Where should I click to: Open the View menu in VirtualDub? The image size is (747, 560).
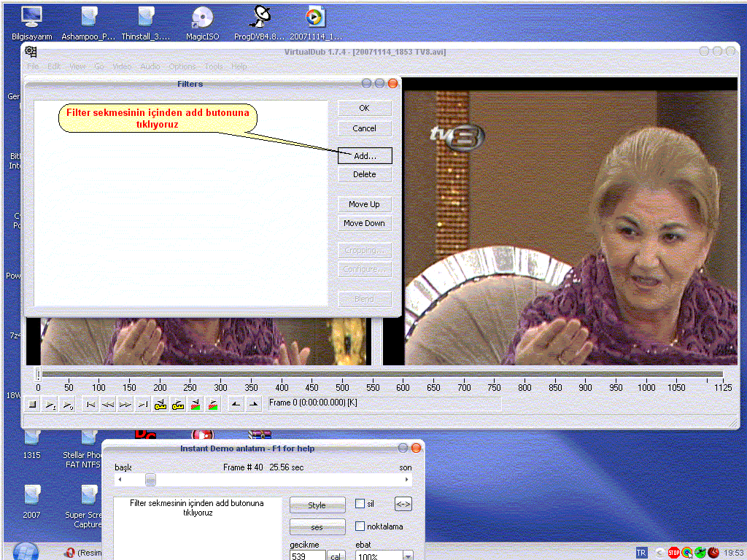pos(77,66)
